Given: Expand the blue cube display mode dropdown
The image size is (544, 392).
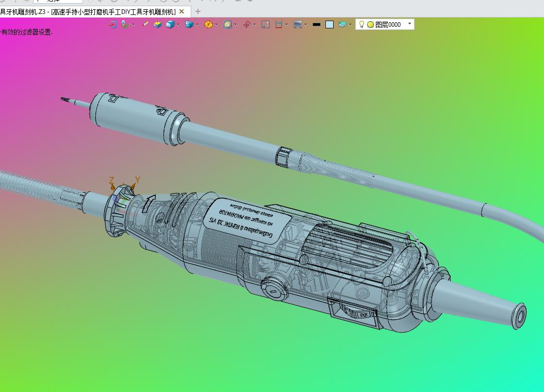Looking at the screenshot, I should click(178, 25).
